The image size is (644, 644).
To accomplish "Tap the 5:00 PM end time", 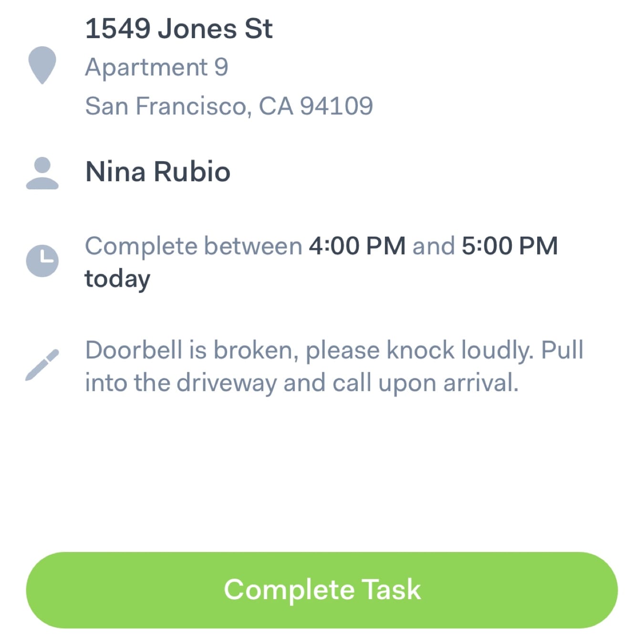I will (x=509, y=246).
